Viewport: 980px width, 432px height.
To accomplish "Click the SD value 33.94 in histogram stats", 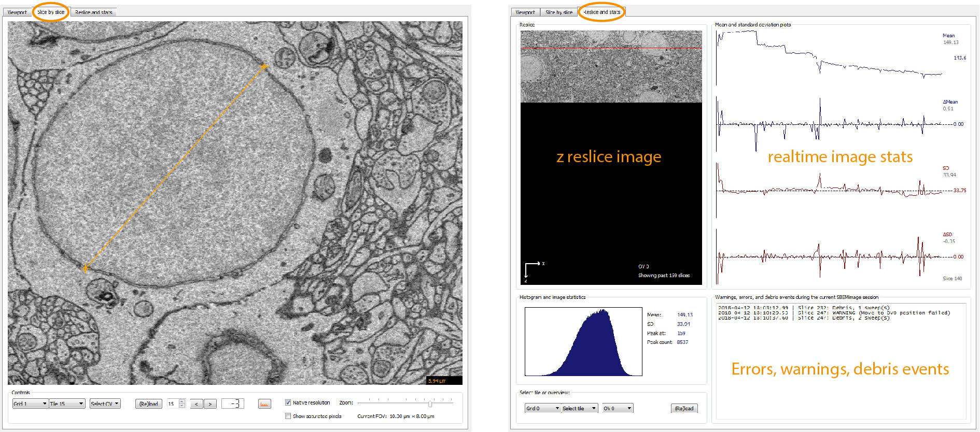I will pyautogui.click(x=683, y=324).
